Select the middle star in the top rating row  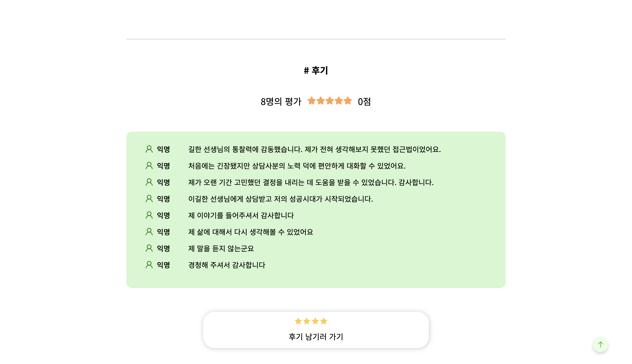click(x=330, y=101)
